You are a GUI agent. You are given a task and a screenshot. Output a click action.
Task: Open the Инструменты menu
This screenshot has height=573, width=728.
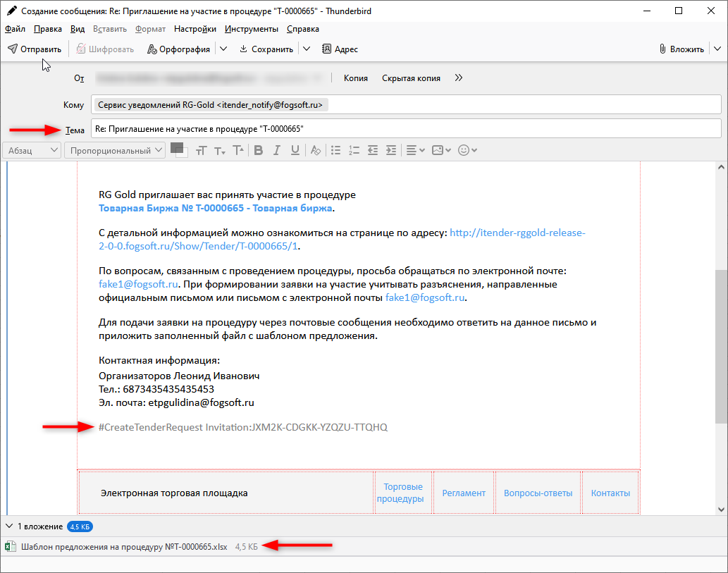point(252,29)
